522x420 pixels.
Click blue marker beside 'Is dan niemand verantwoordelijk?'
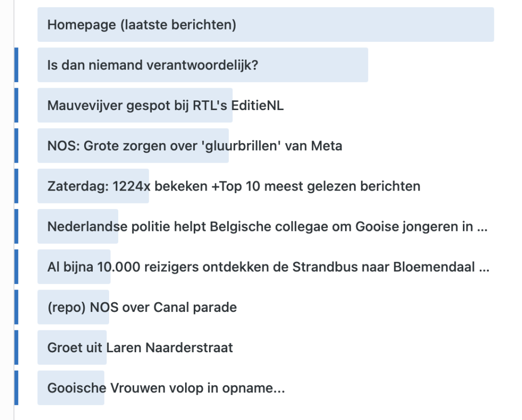tap(16, 65)
